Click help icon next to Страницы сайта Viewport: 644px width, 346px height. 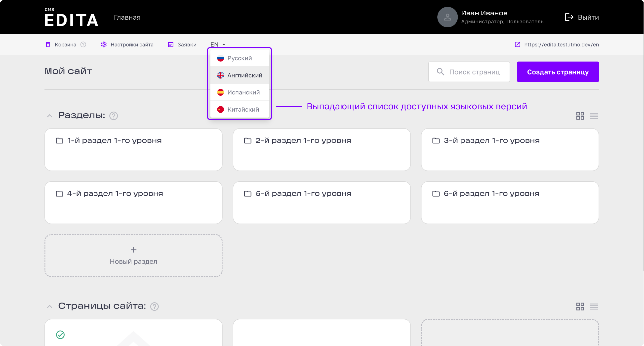point(154,306)
